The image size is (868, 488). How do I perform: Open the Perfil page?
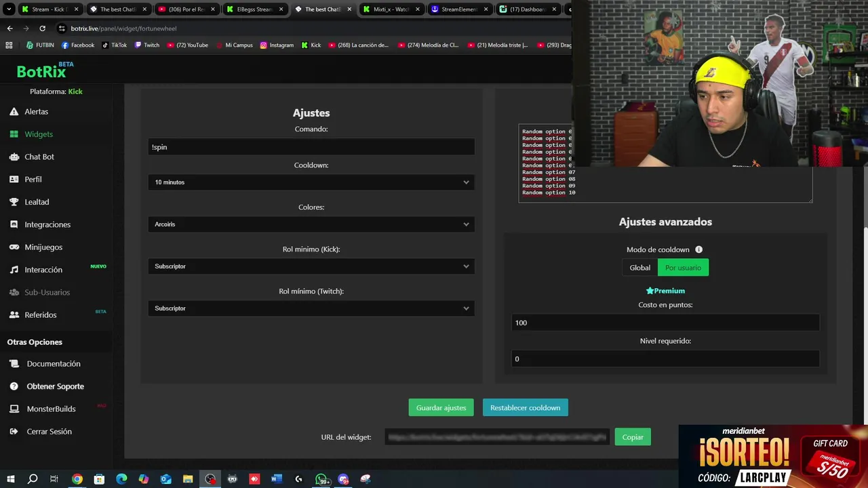pyautogui.click(x=33, y=179)
